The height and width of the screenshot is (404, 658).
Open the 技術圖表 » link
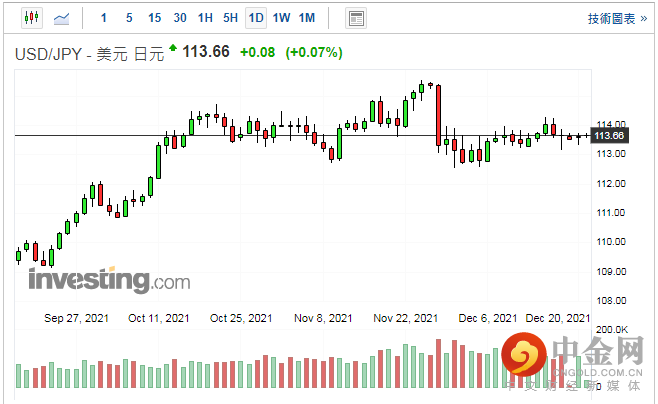coord(617,18)
